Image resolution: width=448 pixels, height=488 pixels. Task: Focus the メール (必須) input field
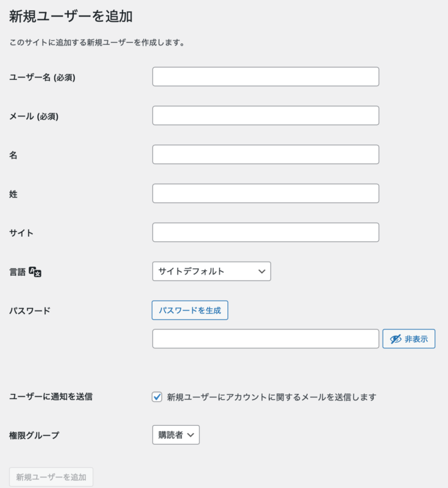(x=266, y=115)
